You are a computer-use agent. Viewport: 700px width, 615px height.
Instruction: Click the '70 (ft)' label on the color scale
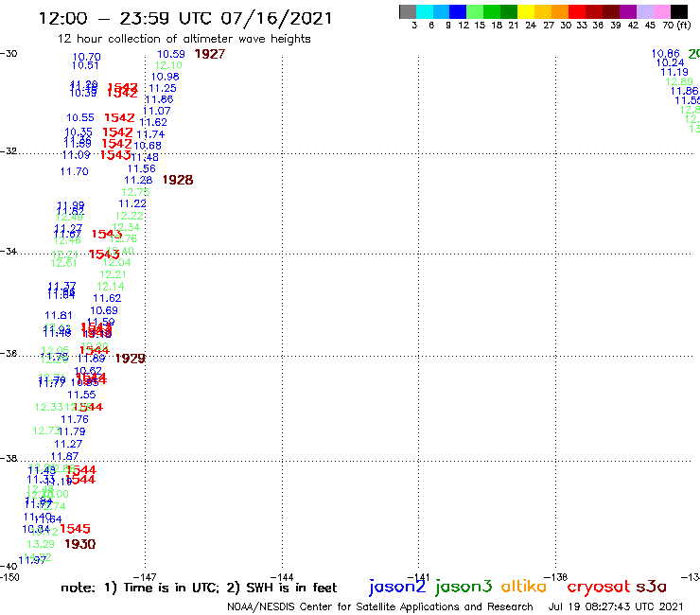pos(676,26)
